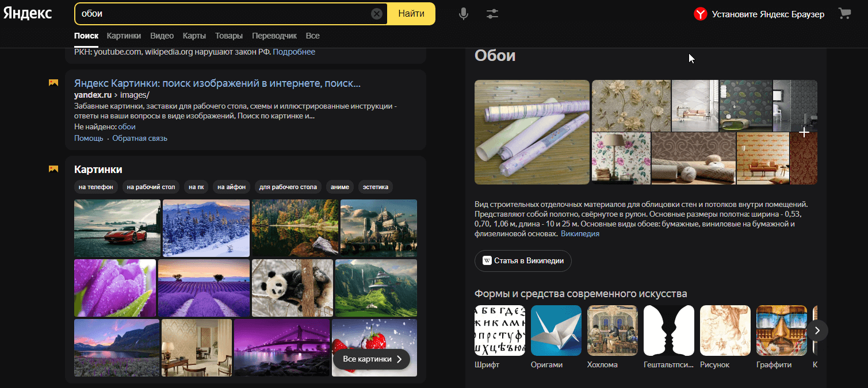
Task: Open the Подробнее link in the РКН notice
Action: 294,52
